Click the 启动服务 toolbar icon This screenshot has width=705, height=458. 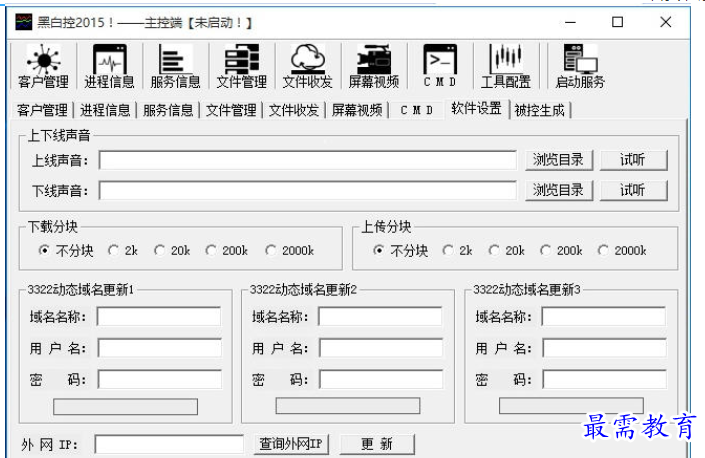(580, 67)
